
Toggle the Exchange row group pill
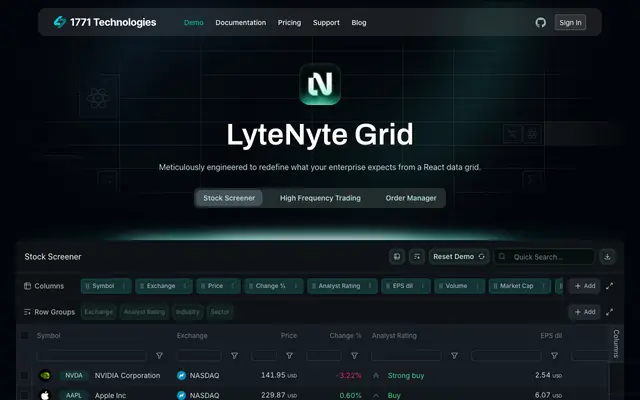coord(98,312)
